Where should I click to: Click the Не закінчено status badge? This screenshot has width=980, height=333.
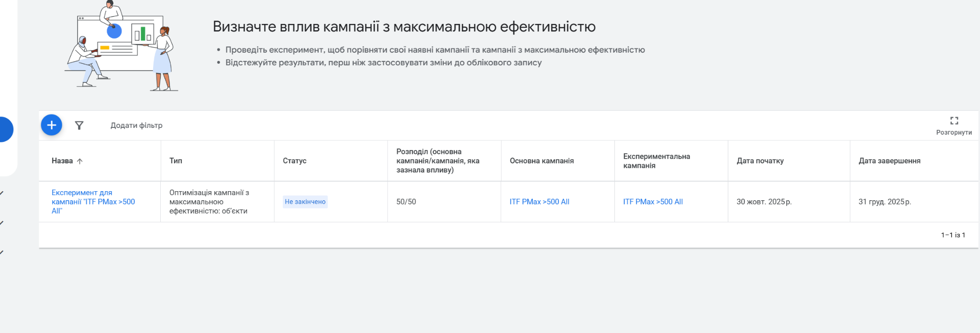coord(305,202)
